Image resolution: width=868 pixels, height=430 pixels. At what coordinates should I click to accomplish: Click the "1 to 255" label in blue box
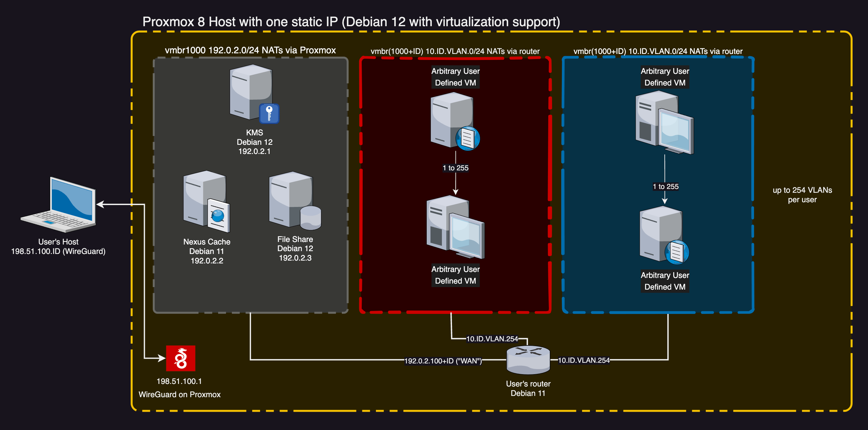(x=665, y=186)
